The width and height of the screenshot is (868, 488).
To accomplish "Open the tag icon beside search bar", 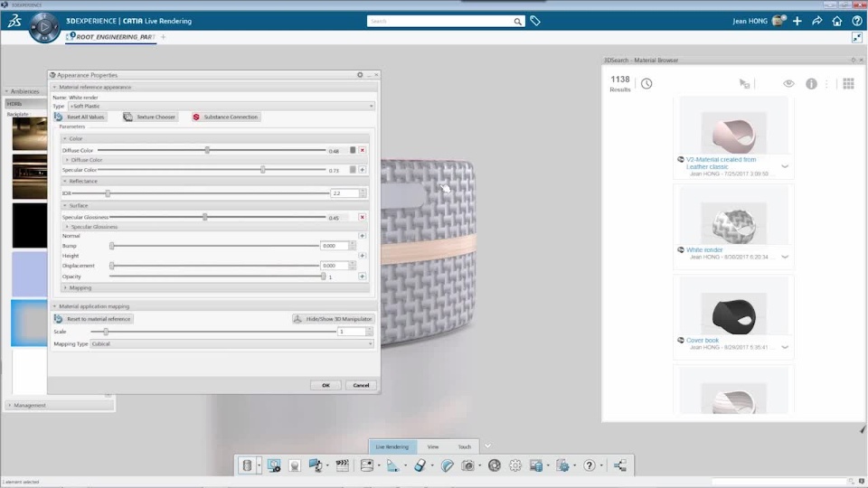I will pyautogui.click(x=534, y=21).
